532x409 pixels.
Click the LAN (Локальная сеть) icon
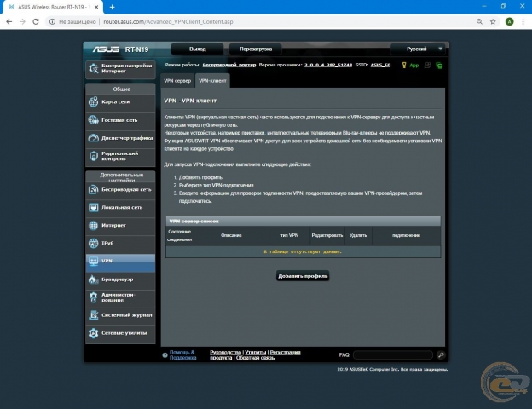click(93, 207)
